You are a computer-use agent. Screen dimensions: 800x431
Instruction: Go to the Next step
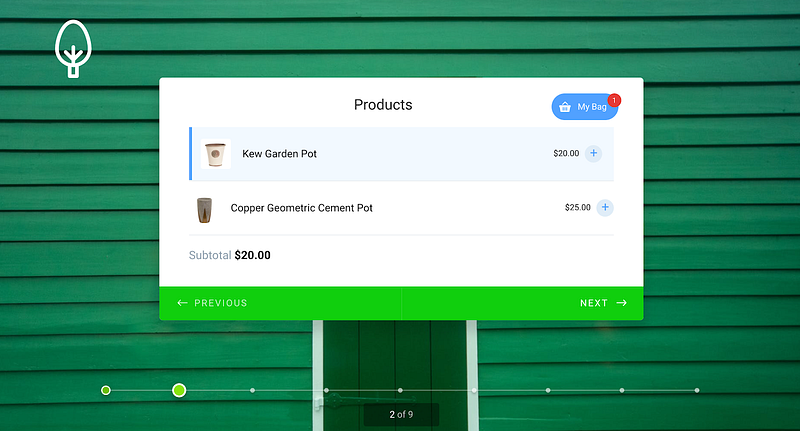click(522, 303)
